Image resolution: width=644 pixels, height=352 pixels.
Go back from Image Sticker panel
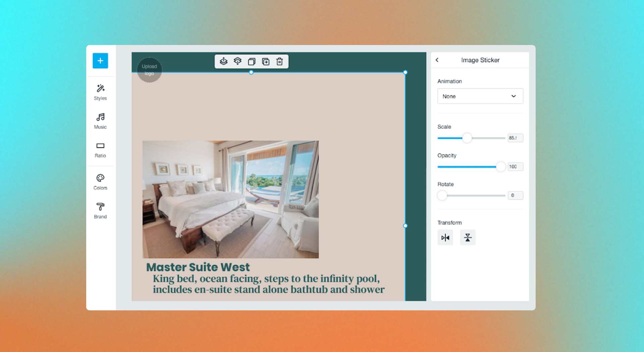tap(437, 60)
